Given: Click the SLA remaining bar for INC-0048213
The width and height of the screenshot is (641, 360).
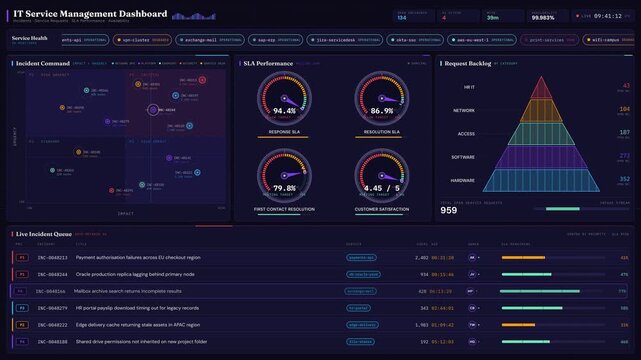Looking at the screenshot, I should click(553, 258).
